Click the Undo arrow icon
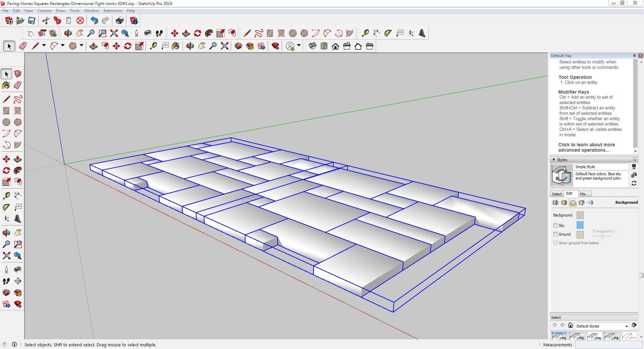This screenshot has height=349, width=644. (x=94, y=21)
